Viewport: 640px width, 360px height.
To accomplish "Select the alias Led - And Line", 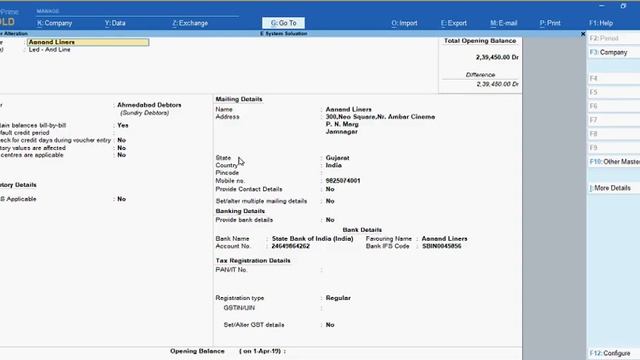I will [x=49, y=49].
